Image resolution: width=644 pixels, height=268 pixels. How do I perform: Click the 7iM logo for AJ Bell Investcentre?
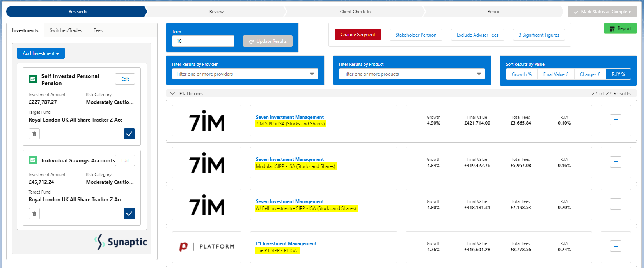[x=207, y=205]
